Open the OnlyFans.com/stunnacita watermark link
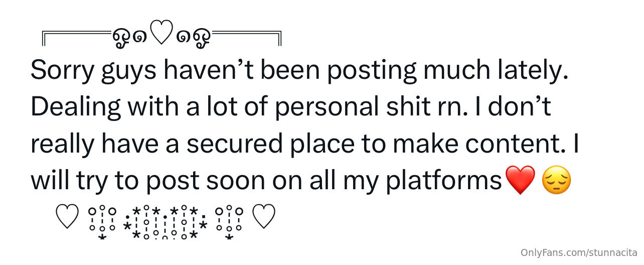Viewport: 644px width, 265px height. coord(579,252)
